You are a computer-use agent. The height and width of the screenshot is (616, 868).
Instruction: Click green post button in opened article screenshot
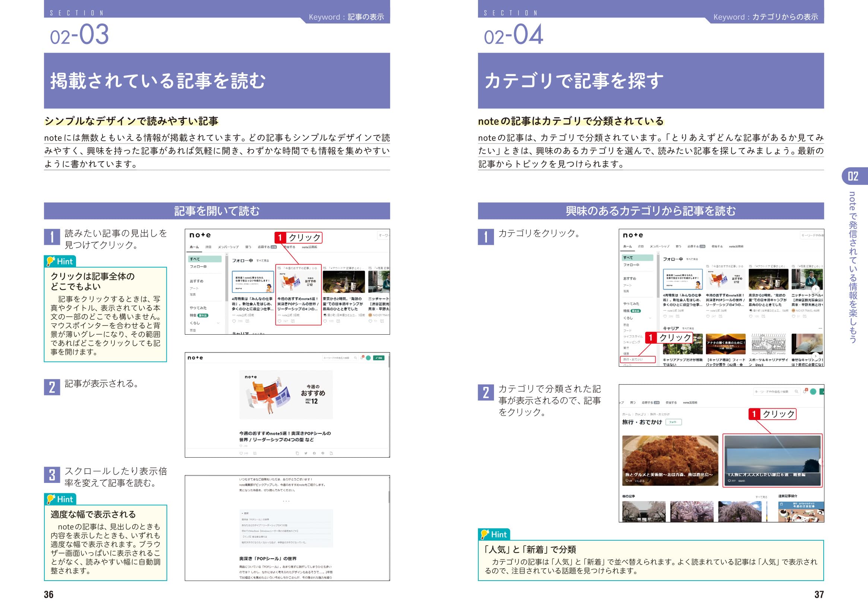tap(379, 358)
